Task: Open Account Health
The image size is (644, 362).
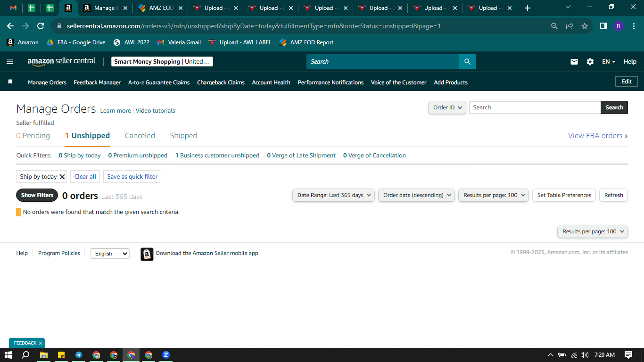Action: (x=271, y=82)
